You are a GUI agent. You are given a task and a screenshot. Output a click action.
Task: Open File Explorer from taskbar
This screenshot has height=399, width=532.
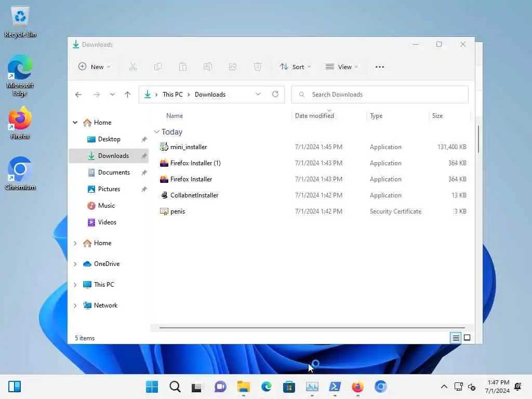click(243, 387)
